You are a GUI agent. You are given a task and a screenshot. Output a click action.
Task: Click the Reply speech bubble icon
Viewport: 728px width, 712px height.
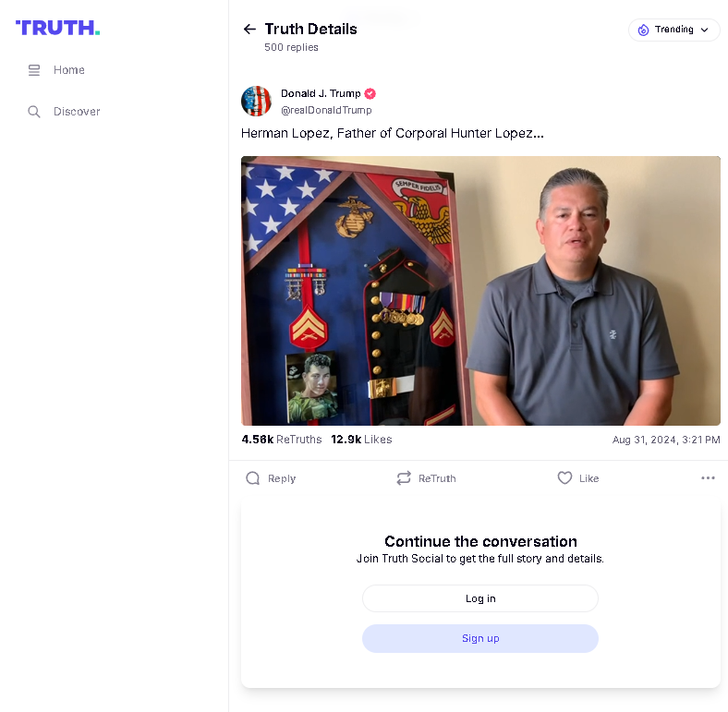(x=252, y=478)
